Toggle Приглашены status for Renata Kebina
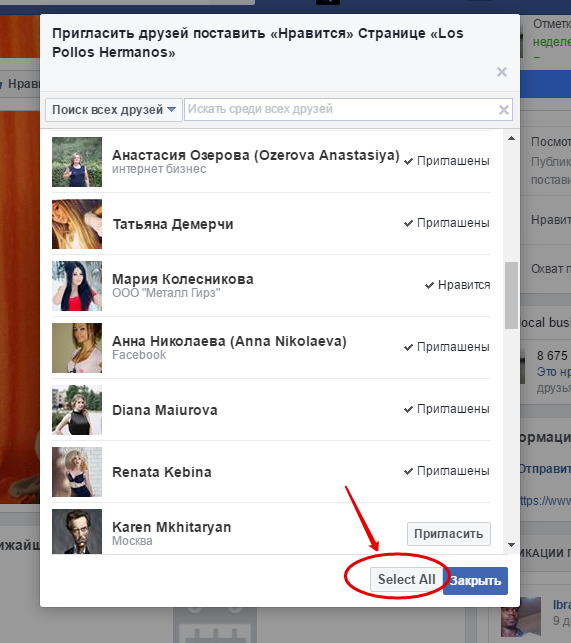 click(x=447, y=471)
